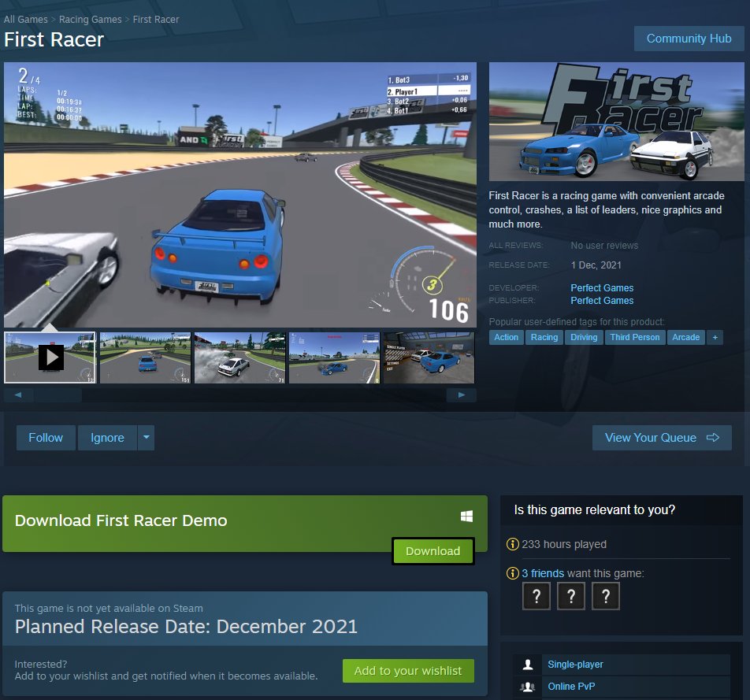
Task: Go to All Games breadcrumb
Action: [26, 20]
